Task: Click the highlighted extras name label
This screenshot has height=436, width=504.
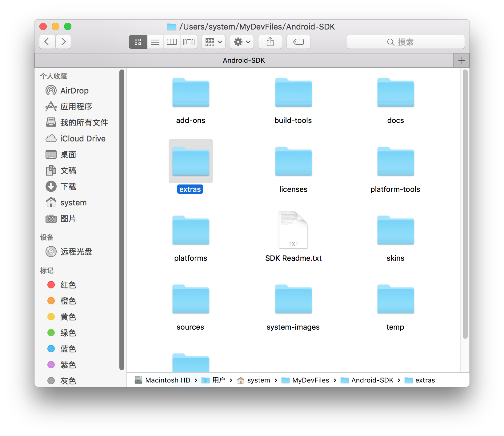Action: (190, 189)
